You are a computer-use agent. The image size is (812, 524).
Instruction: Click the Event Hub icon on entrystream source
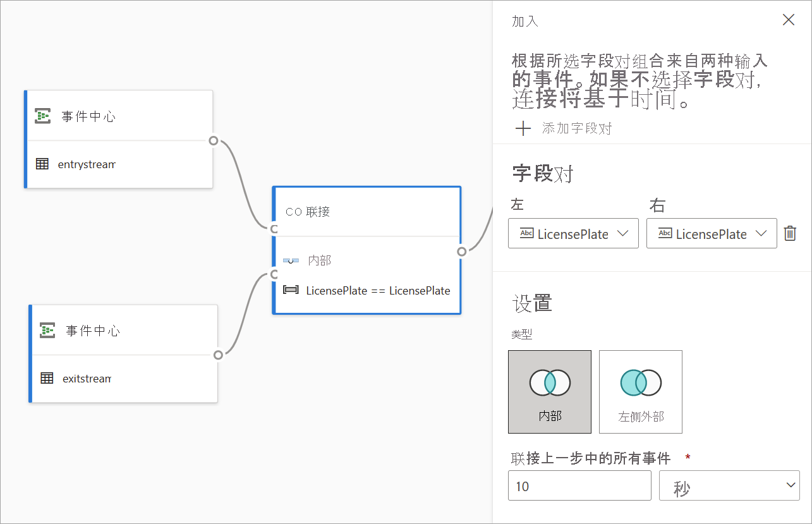pyautogui.click(x=42, y=116)
